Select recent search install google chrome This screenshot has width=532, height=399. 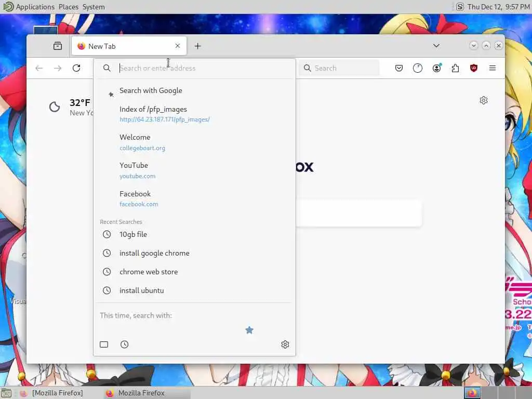coord(194,253)
